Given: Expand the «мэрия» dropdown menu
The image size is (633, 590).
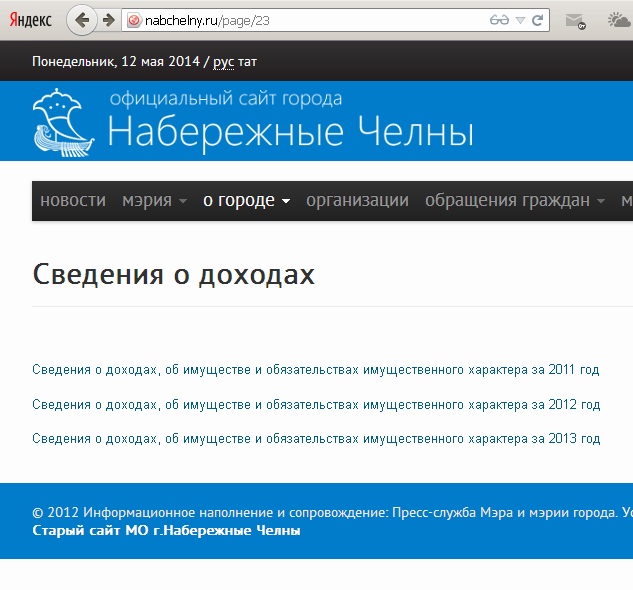Looking at the screenshot, I should (x=154, y=201).
